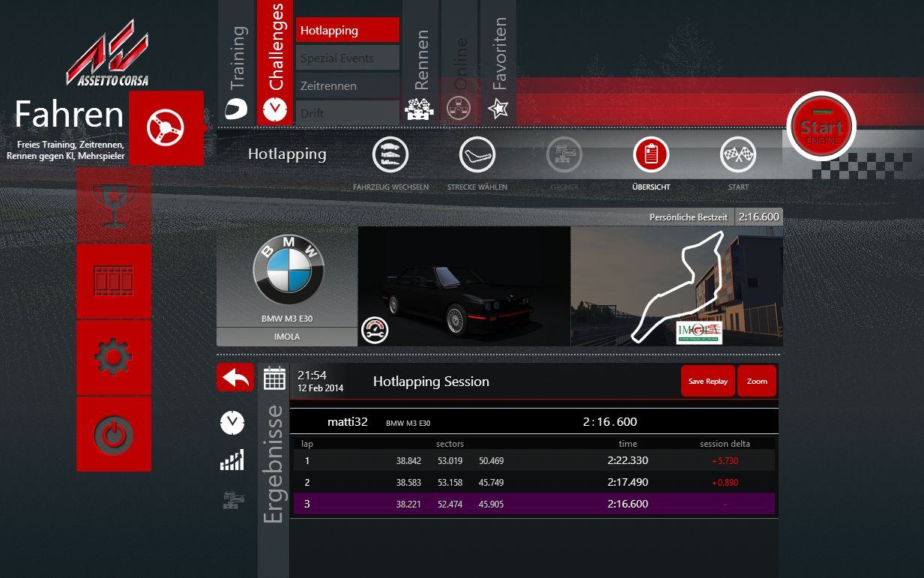Click the Start Engine button
This screenshot has height=578, width=924.
tap(821, 125)
